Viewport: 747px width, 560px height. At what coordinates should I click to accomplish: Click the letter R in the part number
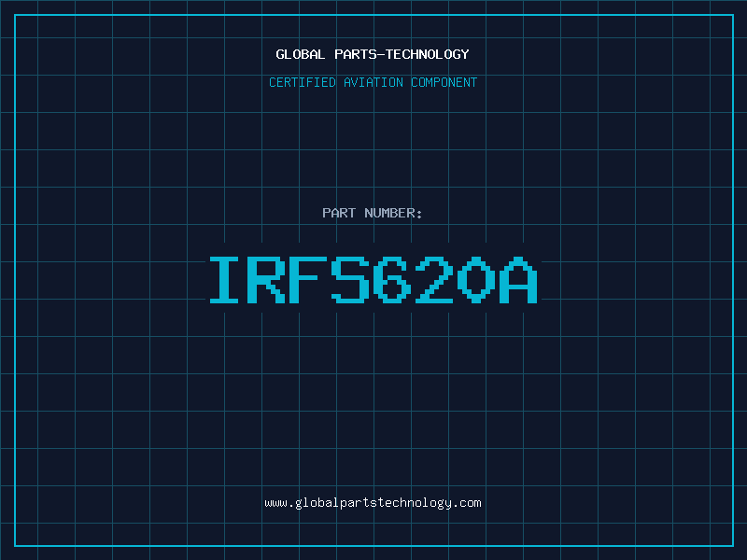tap(268, 279)
